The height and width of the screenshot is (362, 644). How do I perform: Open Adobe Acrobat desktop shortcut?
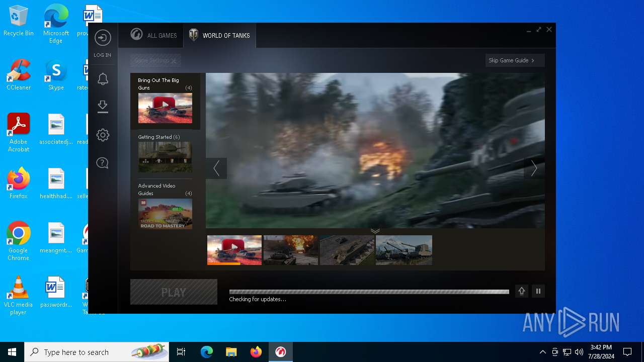(19, 133)
